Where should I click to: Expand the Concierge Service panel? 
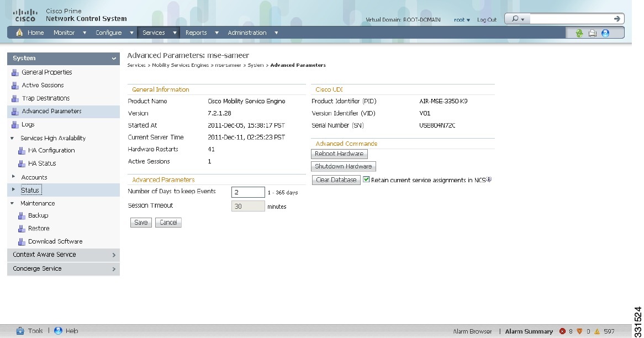[64, 268]
